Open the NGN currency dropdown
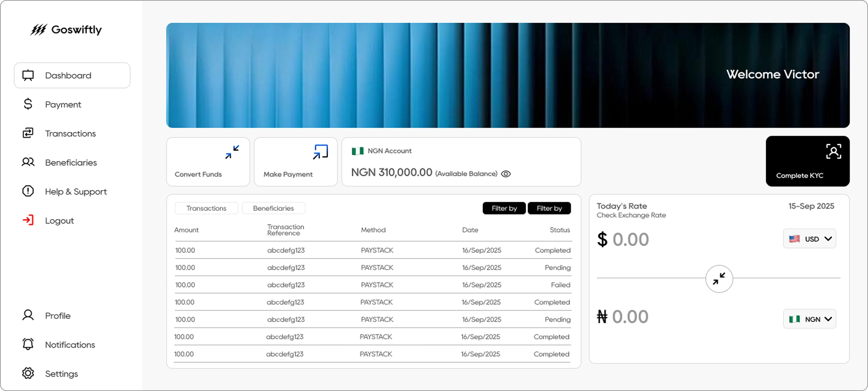 point(809,319)
